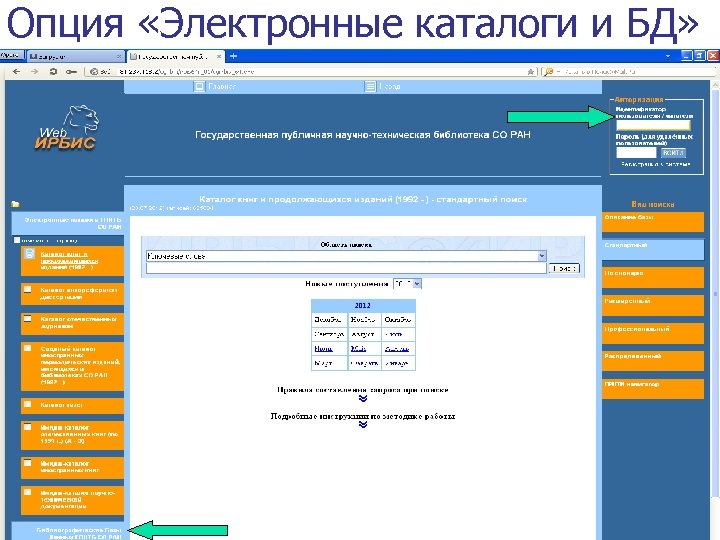The image size is (720, 540).
Task: Go back using the browser back arrow
Action: [17, 72]
